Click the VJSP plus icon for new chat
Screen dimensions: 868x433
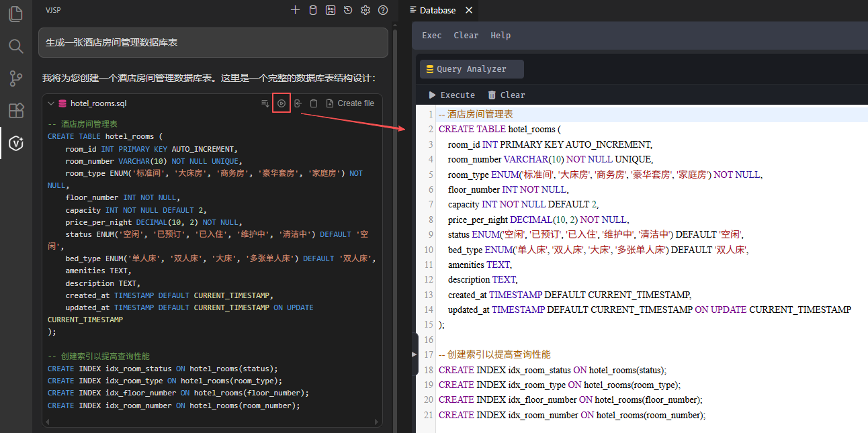295,10
